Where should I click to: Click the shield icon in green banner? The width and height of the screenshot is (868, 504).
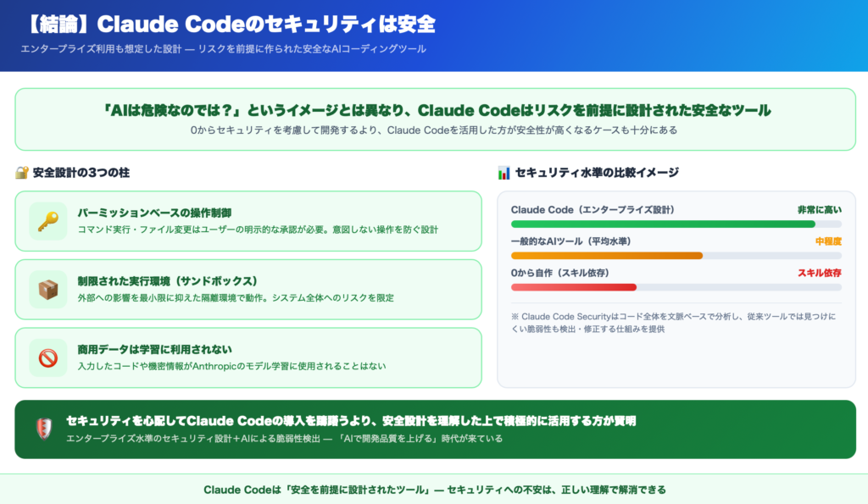coord(42,429)
